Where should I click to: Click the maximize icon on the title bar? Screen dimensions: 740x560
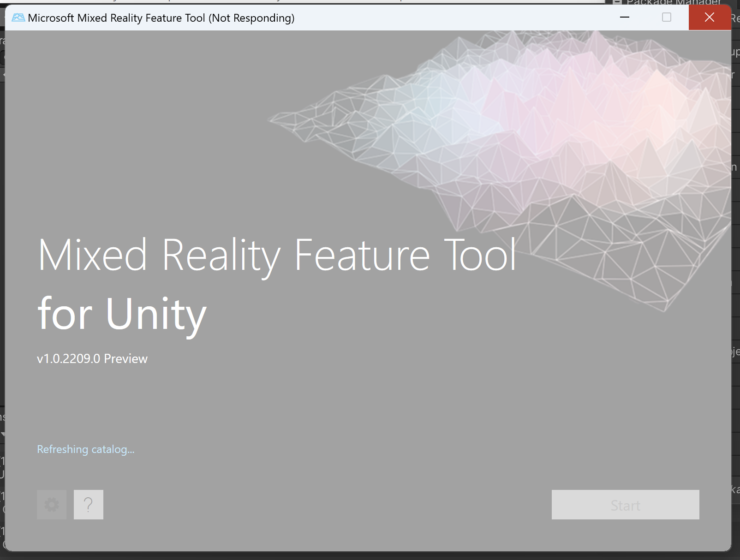pos(666,18)
